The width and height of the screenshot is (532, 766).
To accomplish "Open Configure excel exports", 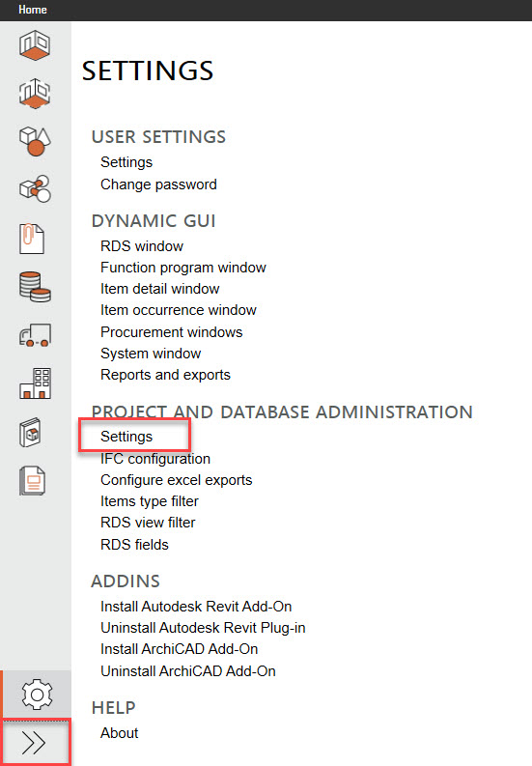I will (x=177, y=480).
